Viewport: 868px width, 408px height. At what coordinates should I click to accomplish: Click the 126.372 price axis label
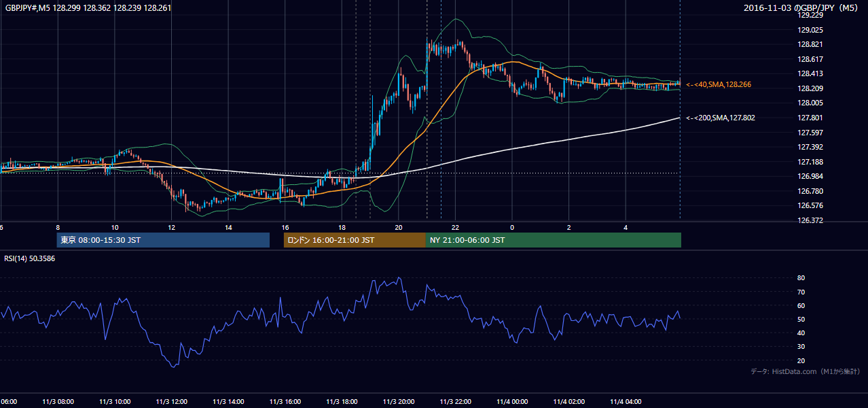coord(810,220)
